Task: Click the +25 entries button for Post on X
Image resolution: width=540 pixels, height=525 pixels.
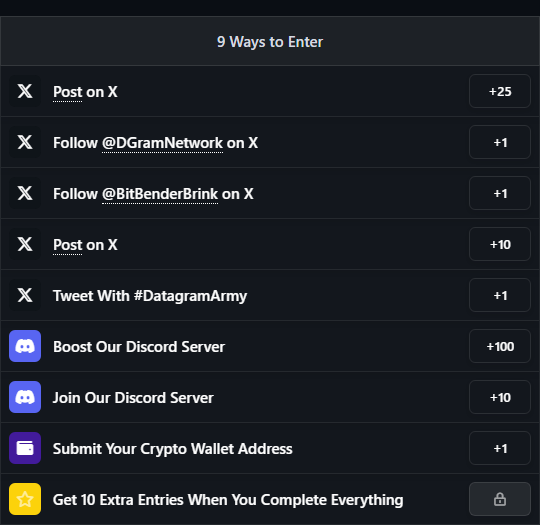Action: point(500,91)
